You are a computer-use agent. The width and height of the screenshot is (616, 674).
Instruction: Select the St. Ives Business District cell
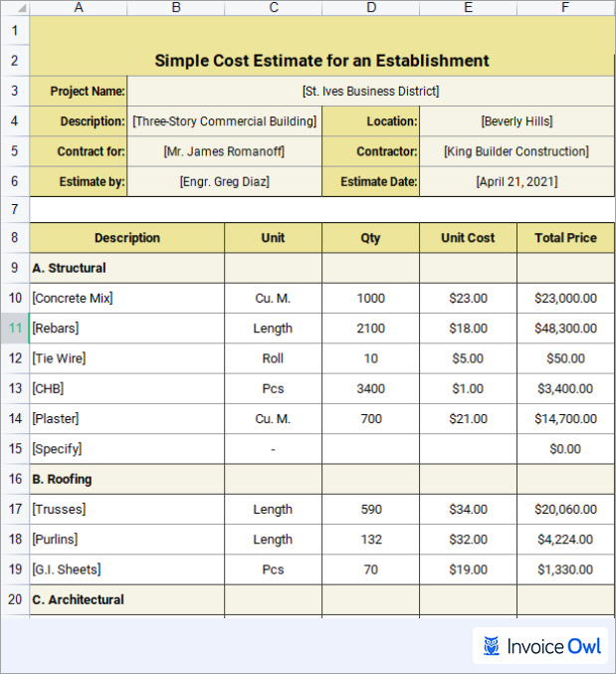[370, 91]
